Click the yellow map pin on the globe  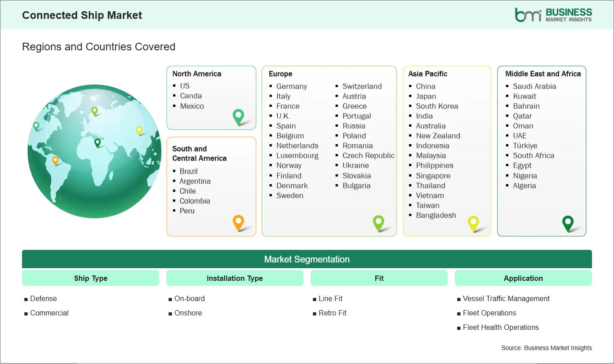[139, 130]
